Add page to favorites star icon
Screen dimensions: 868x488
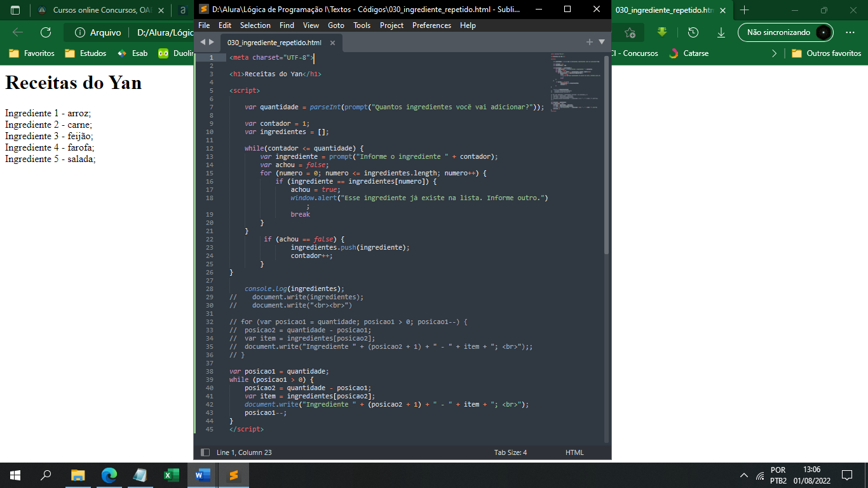tap(630, 32)
